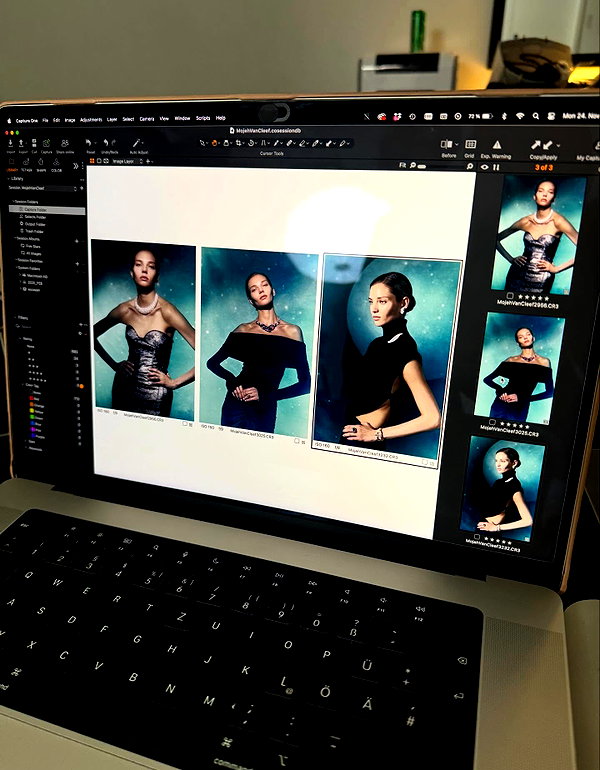Screen dimensions: 600x770
Task: Open macOS Spotlight search icon
Action: (536, 116)
